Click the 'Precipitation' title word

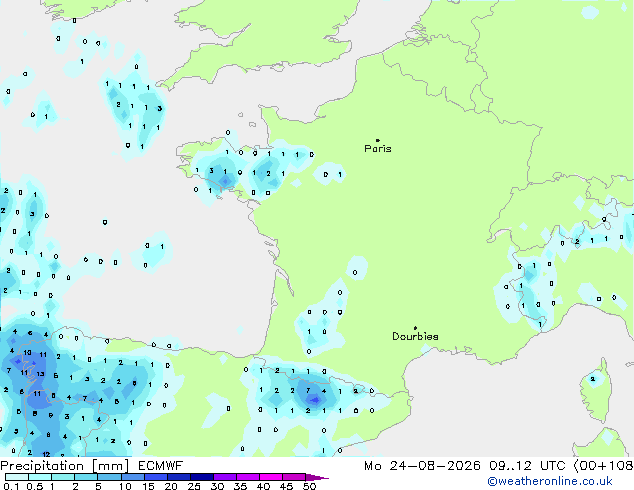click(x=42, y=466)
